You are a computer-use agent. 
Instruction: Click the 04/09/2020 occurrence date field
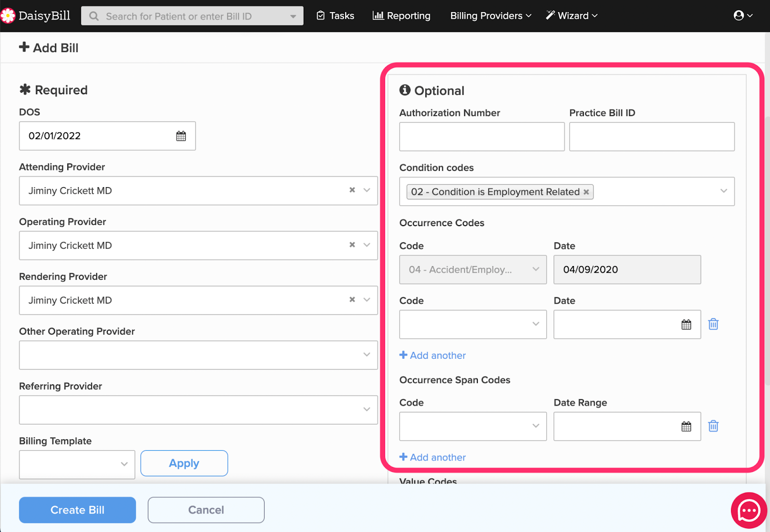(x=627, y=269)
